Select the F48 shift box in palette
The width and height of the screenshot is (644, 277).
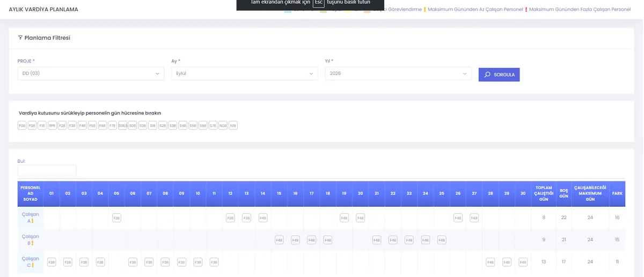[82, 125]
